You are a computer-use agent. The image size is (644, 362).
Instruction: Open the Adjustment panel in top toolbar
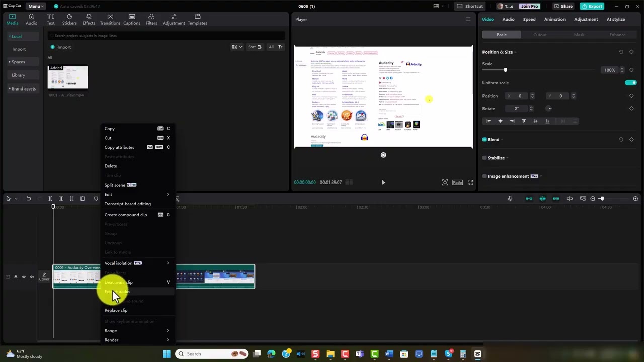(174, 19)
